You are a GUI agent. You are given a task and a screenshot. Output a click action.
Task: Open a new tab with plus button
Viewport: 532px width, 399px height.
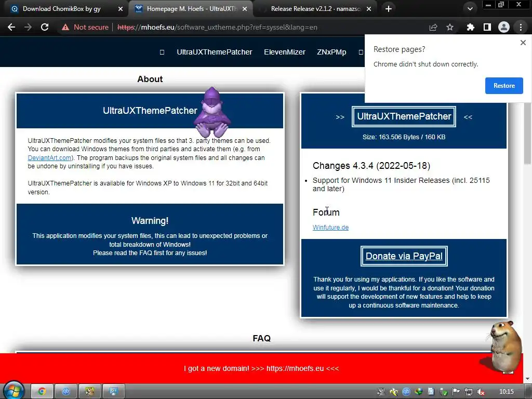pos(389,9)
